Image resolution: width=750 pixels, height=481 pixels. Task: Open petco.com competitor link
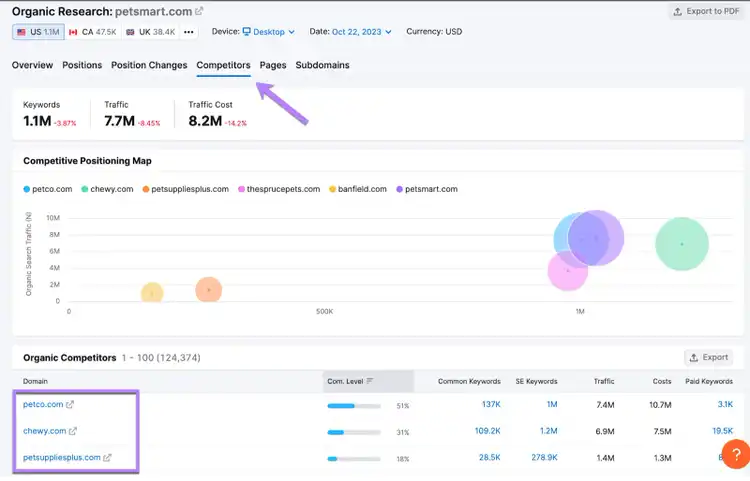pos(43,404)
